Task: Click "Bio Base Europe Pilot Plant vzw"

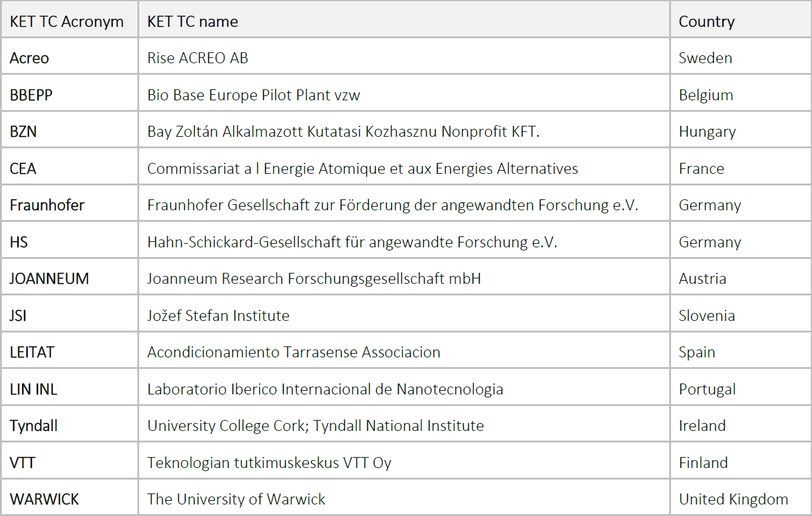Action: tap(253, 95)
